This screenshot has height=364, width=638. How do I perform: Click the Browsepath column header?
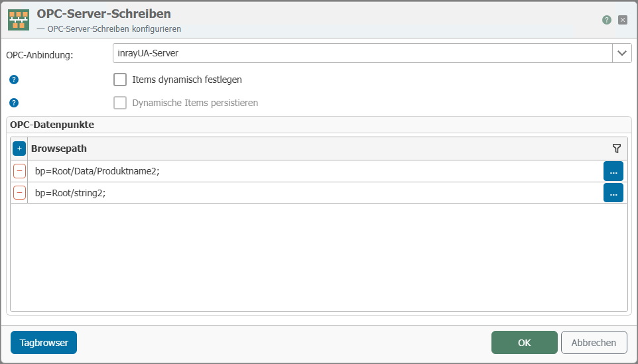coord(60,149)
